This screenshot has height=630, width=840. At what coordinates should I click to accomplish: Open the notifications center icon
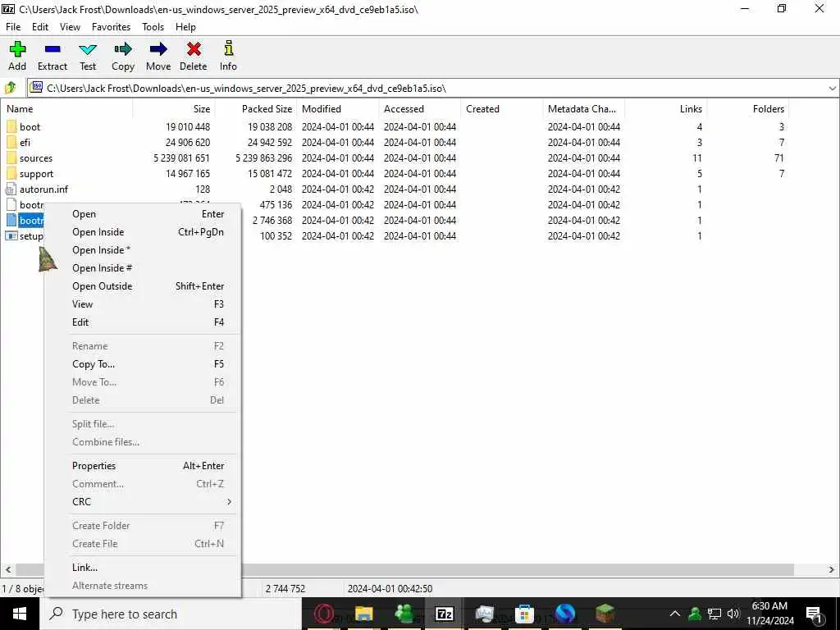(x=815, y=614)
